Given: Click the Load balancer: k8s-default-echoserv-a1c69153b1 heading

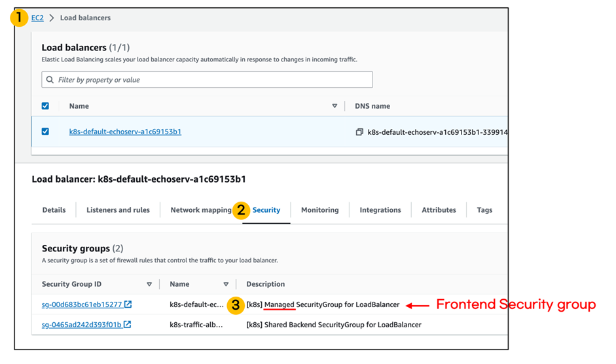Looking at the screenshot, I should (139, 179).
